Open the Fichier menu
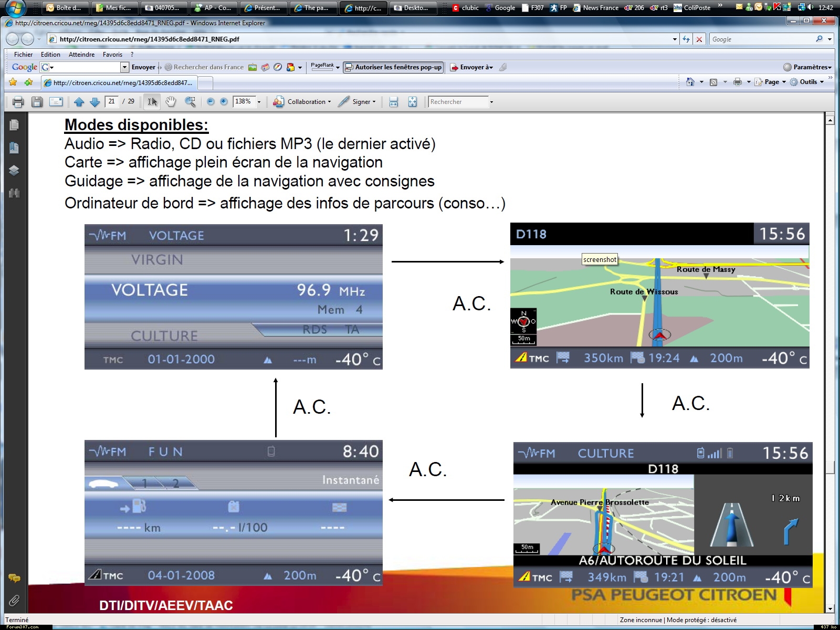This screenshot has height=630, width=840. click(x=23, y=55)
